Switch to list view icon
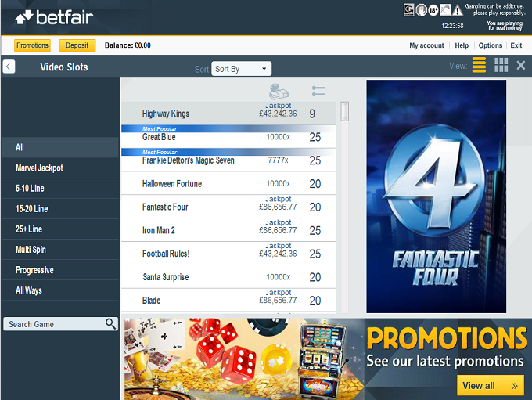Image resolution: width=532 pixels, height=400 pixels. pos(479,65)
